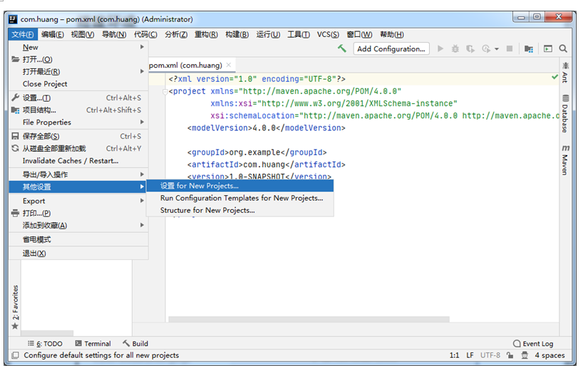The image size is (588, 368).
Task: Choose 设置 for New Projects
Action: pos(239,186)
